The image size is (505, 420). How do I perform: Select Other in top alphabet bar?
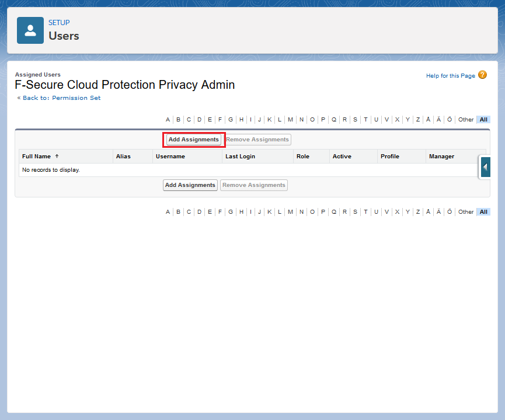pyautogui.click(x=466, y=120)
